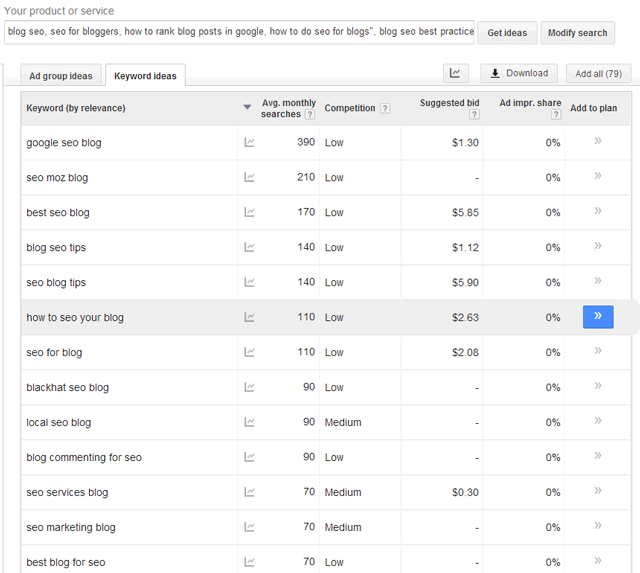Sort by Keyword (by relevance) header
The width and height of the screenshot is (640, 573).
point(76,108)
